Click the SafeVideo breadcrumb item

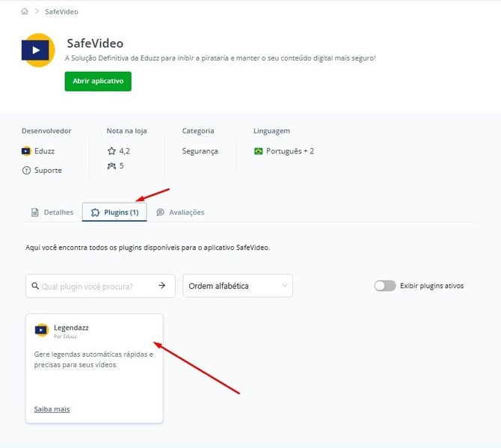(x=61, y=12)
